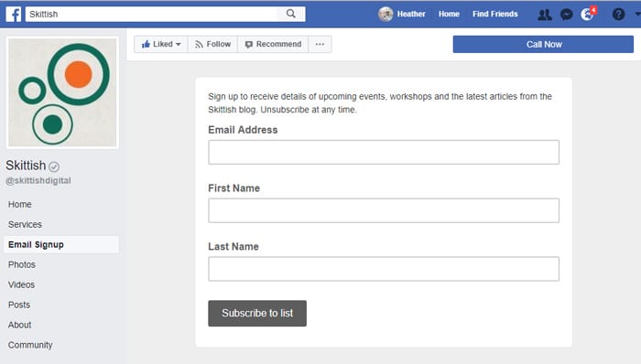
Task: Expand the account menu arrow in top bar
Action: [637, 15]
